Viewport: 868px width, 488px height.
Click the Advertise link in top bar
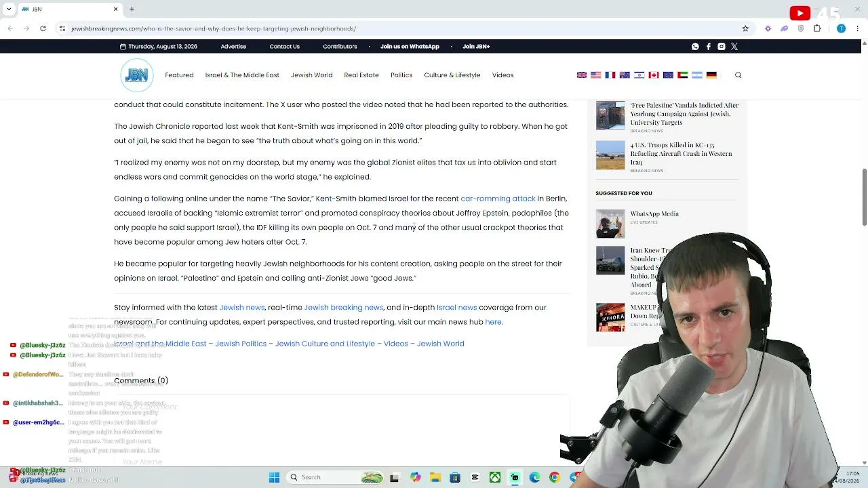point(233,47)
